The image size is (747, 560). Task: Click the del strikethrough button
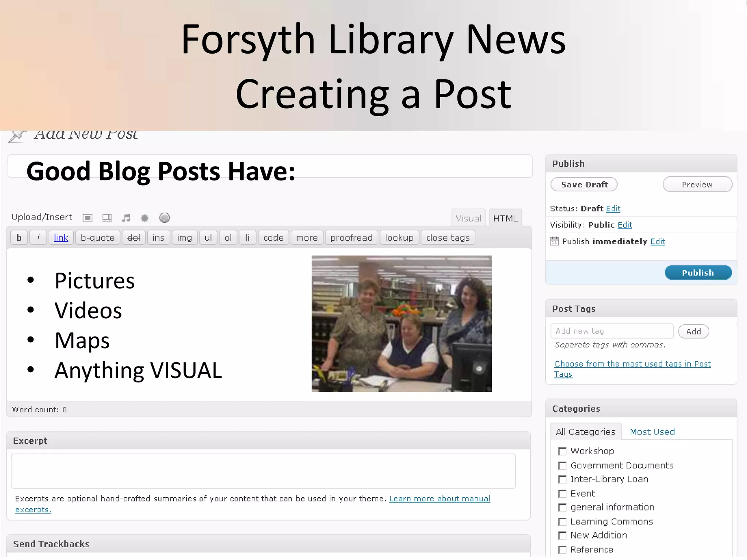click(134, 238)
